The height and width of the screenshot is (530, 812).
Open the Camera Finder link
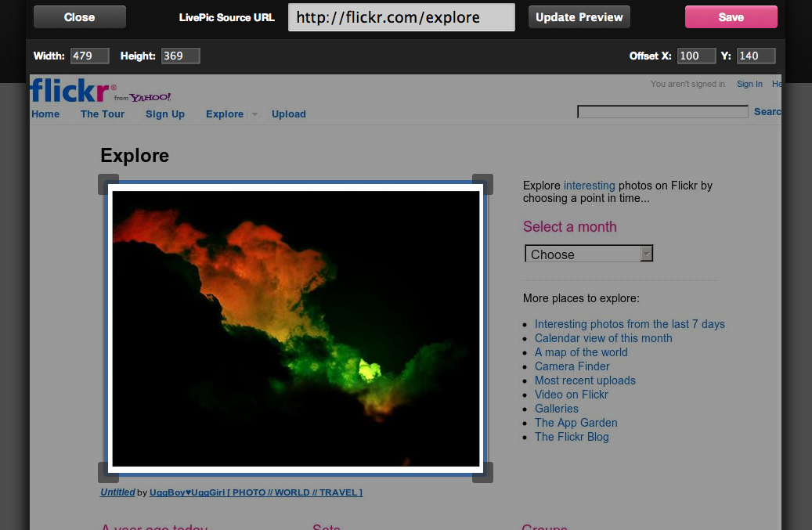(x=572, y=366)
